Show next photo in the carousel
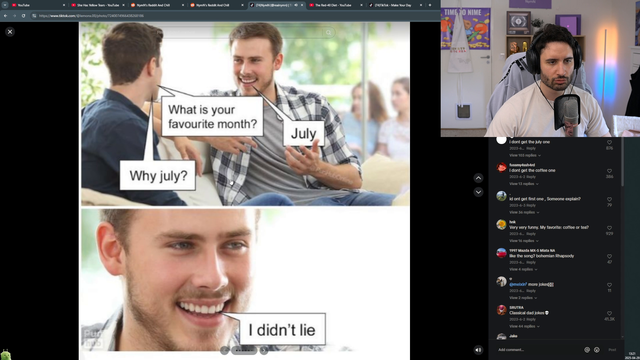 264,350
